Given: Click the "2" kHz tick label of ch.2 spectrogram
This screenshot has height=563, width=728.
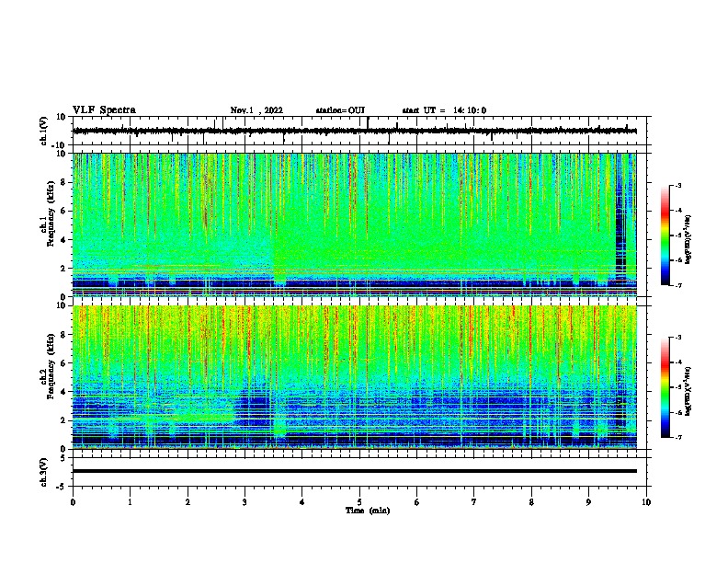Looking at the screenshot, I should [x=63, y=420].
